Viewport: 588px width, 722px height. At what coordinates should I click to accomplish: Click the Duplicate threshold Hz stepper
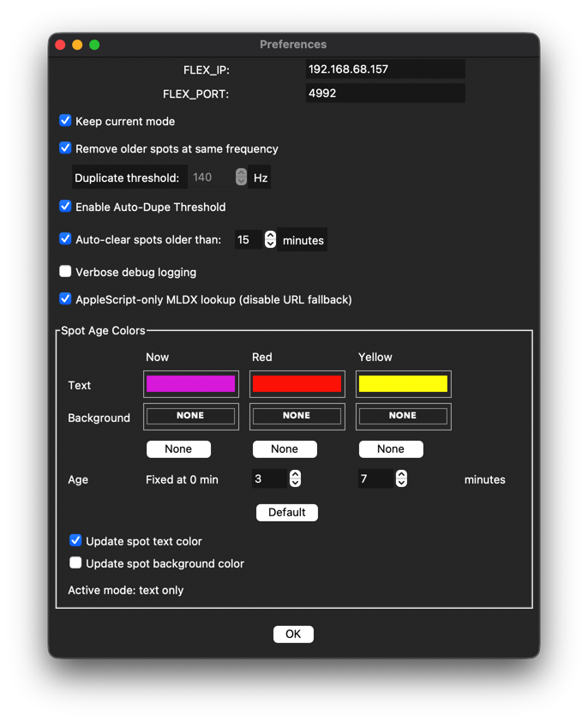241,177
